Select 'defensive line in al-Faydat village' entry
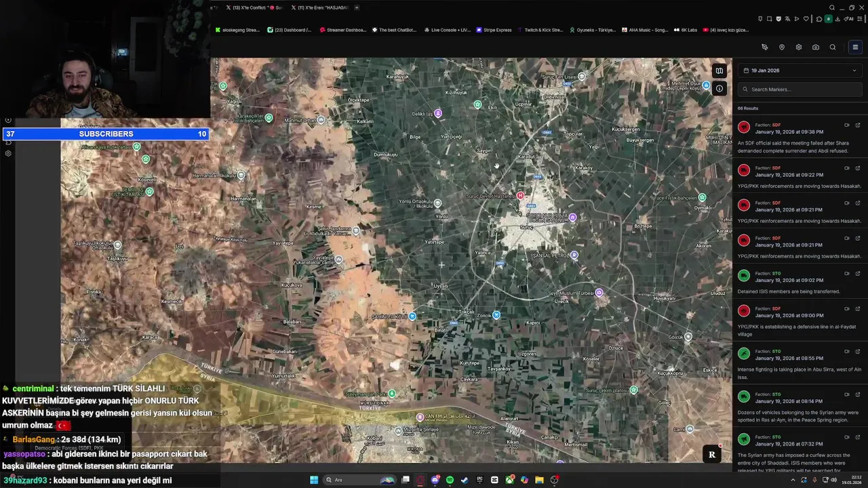The width and height of the screenshot is (868, 488). tap(800, 321)
